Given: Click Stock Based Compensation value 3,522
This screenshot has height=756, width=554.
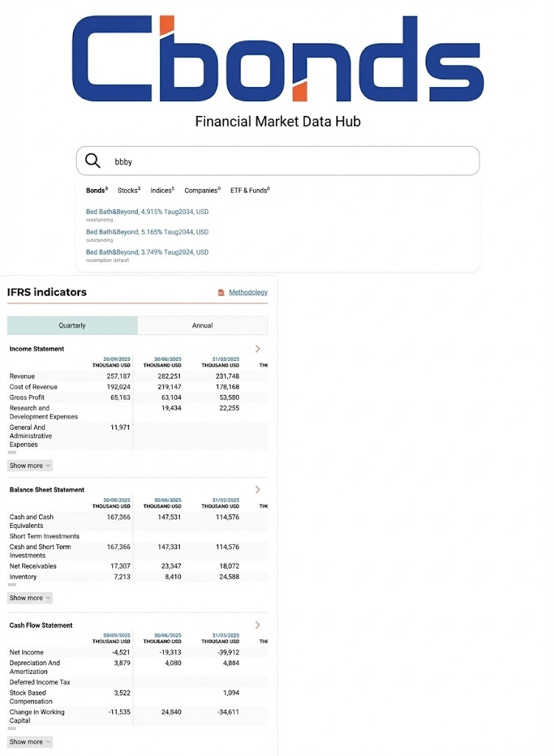Looking at the screenshot, I should coord(122,693).
